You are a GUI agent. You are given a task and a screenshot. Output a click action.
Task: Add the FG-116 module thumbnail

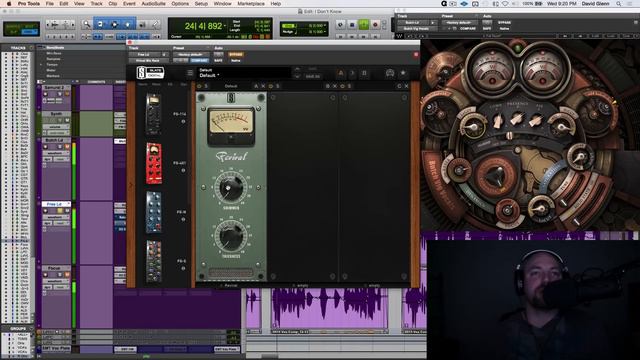[x=153, y=114]
